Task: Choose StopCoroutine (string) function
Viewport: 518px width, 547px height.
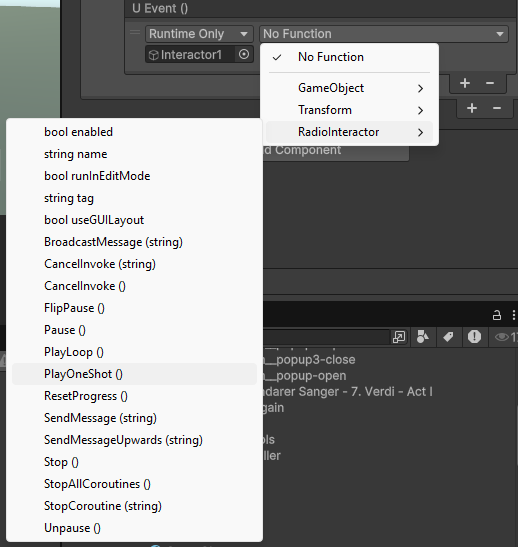Action: point(134,506)
